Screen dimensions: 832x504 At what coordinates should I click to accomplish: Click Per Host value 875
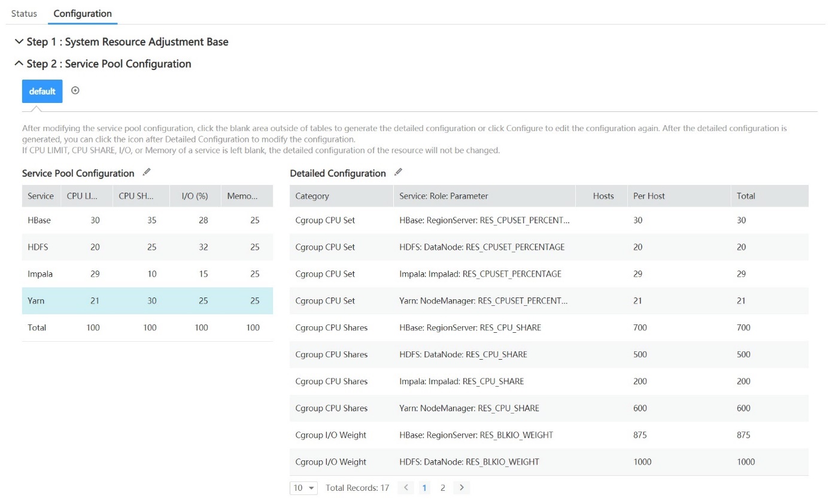(x=640, y=435)
